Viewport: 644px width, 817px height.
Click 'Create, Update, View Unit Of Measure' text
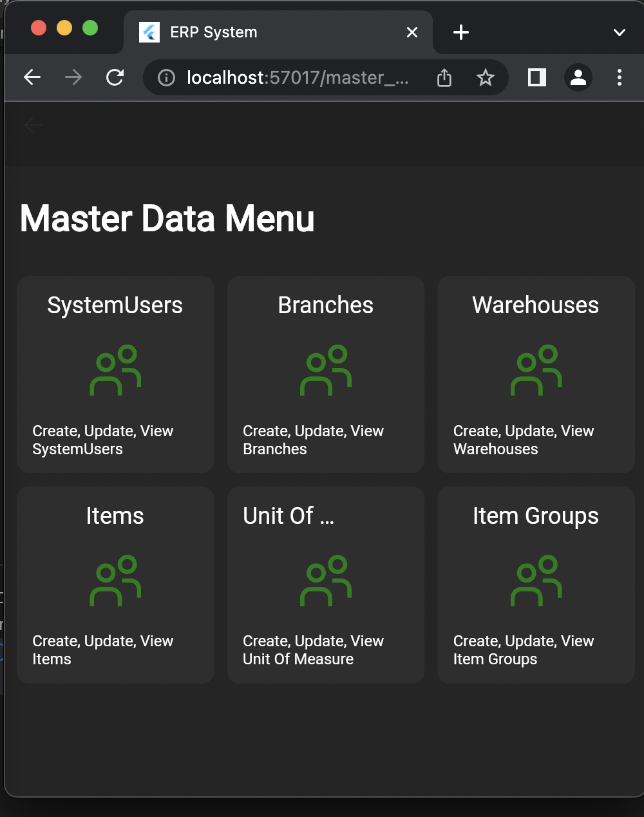click(314, 650)
